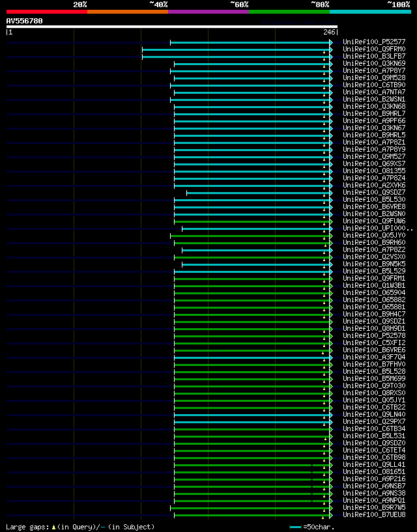Select the UniRef100_A9P216 subject entry
The width and height of the screenshot is (417, 532).
pos(374,479)
